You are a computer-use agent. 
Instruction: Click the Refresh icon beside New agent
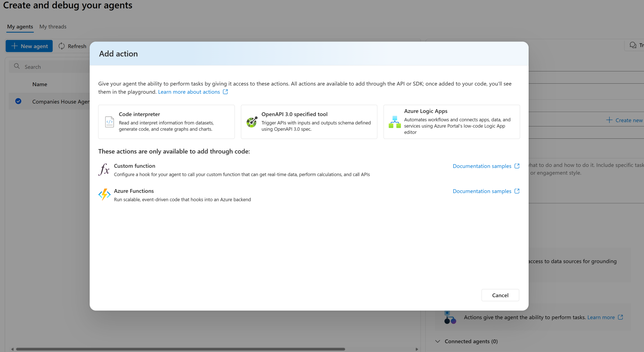tap(62, 46)
